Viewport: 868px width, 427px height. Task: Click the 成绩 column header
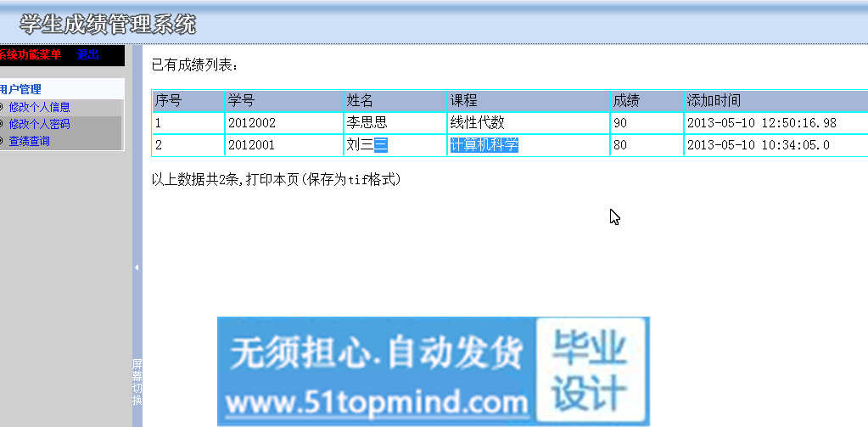626,100
